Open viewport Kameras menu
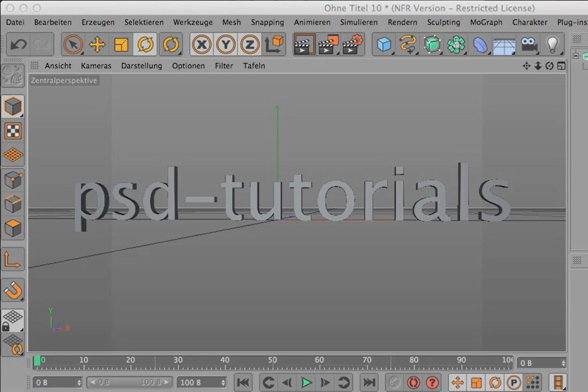The image size is (588, 392). 96,66
